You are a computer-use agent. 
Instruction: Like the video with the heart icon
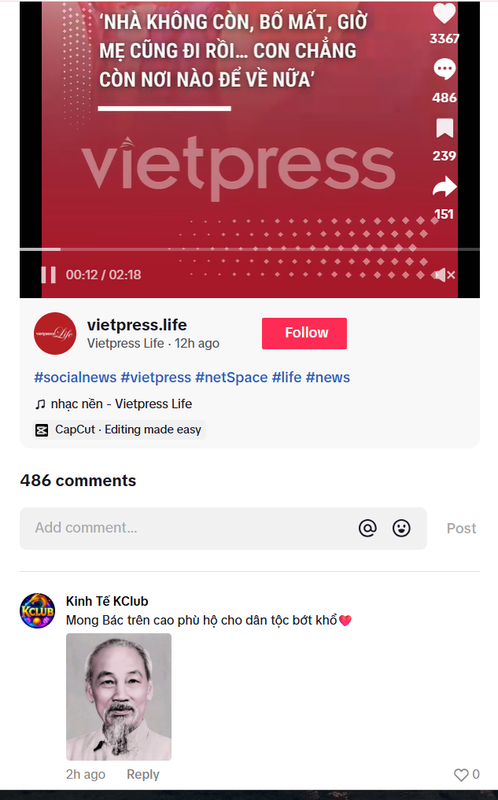tap(444, 13)
